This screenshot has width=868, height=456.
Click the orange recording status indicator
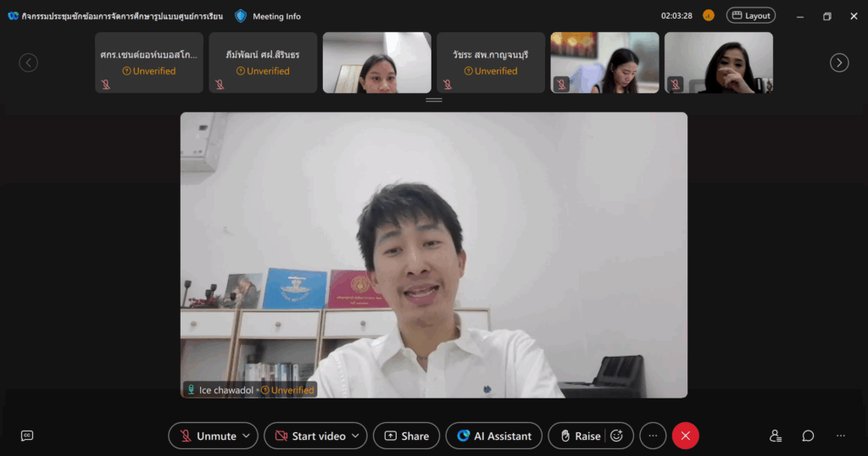click(x=709, y=15)
